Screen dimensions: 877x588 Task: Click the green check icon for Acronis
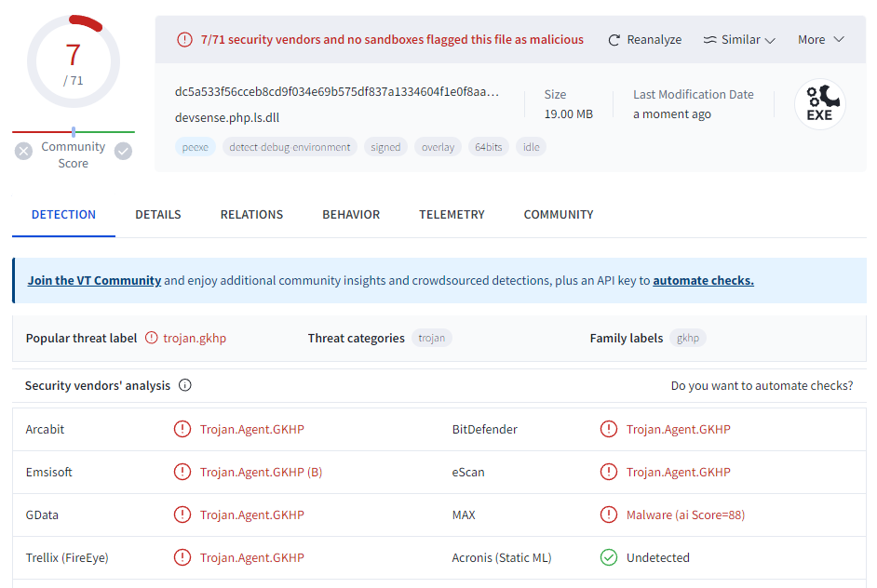[609, 558]
